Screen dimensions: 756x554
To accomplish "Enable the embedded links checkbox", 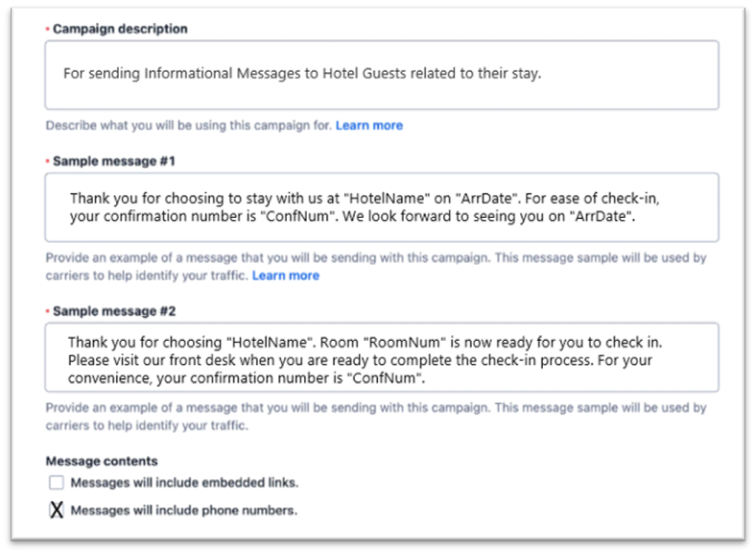I will point(57,483).
